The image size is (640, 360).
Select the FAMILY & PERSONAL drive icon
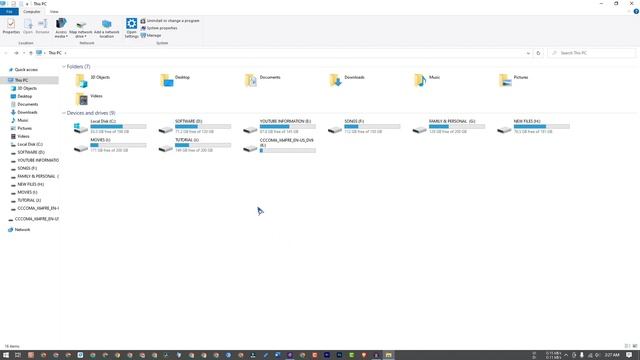[420, 129]
